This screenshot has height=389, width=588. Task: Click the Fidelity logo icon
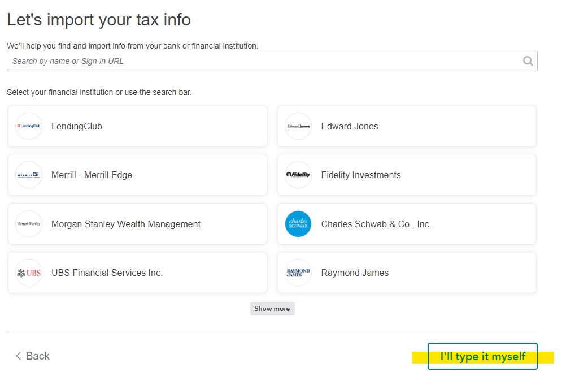coord(298,175)
